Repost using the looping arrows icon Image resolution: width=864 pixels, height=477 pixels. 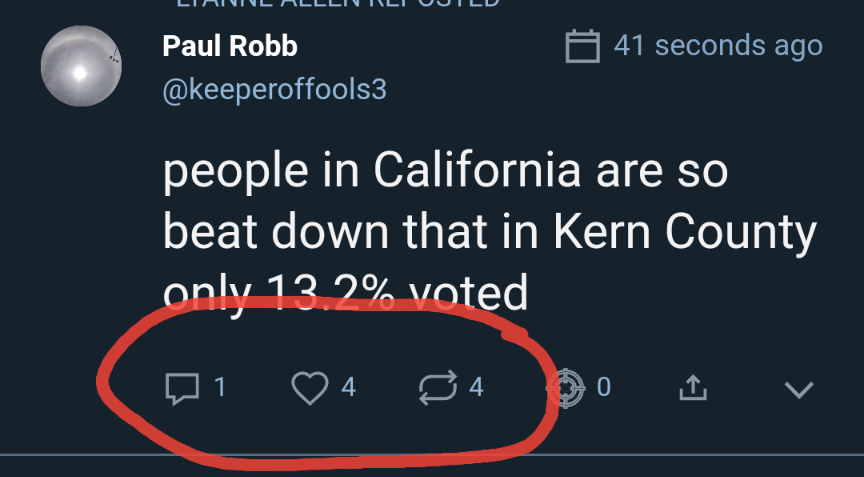437,386
